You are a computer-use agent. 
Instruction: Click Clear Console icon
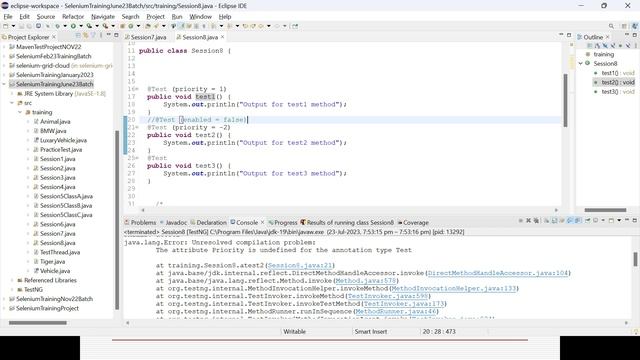[547, 220]
